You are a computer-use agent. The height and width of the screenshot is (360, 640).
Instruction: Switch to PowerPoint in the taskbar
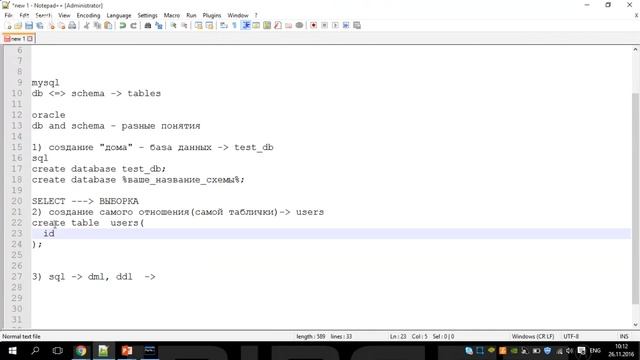pos(127,351)
